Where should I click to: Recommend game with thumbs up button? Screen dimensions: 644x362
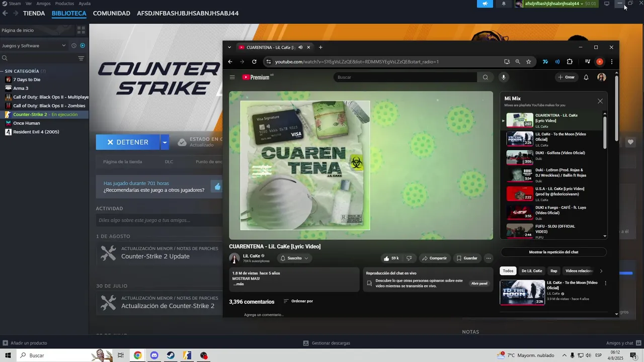click(217, 187)
